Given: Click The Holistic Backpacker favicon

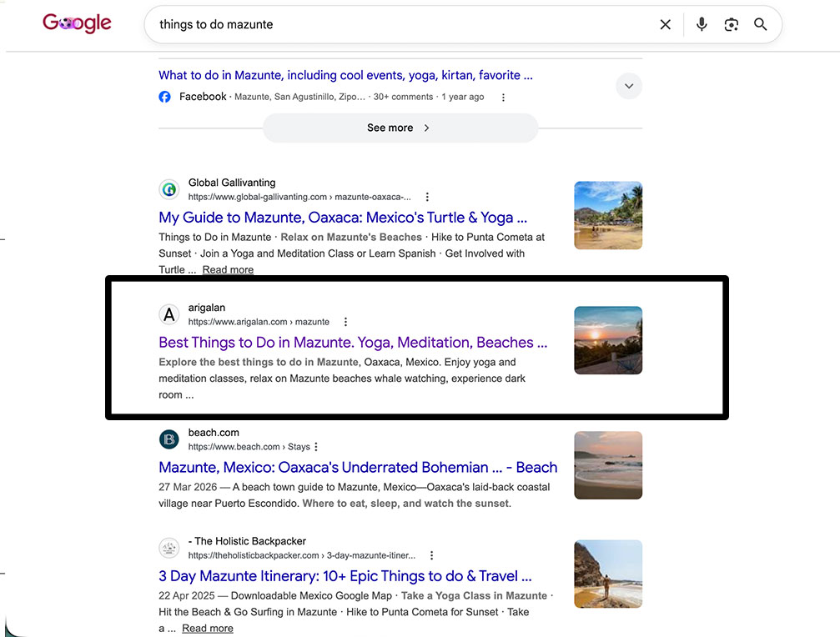Looking at the screenshot, I should (x=169, y=548).
